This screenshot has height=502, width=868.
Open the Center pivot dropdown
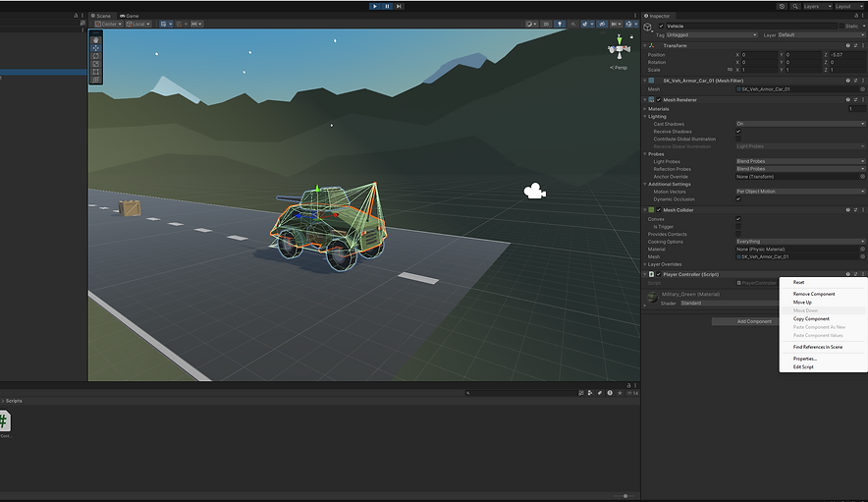108,24
